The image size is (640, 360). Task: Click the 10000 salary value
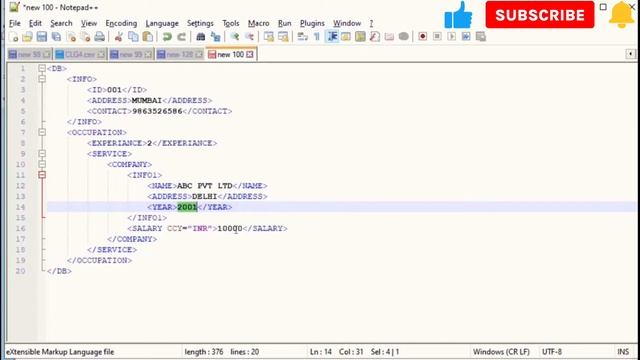230,228
